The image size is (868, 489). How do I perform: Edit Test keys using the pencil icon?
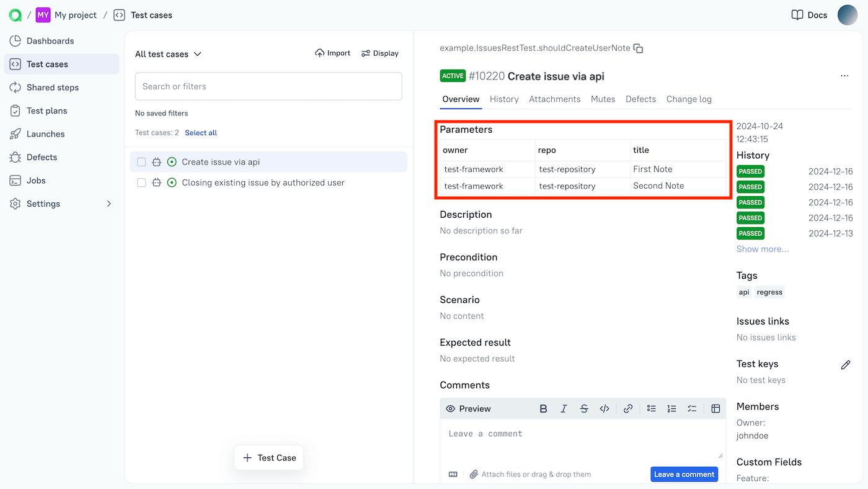[846, 365]
